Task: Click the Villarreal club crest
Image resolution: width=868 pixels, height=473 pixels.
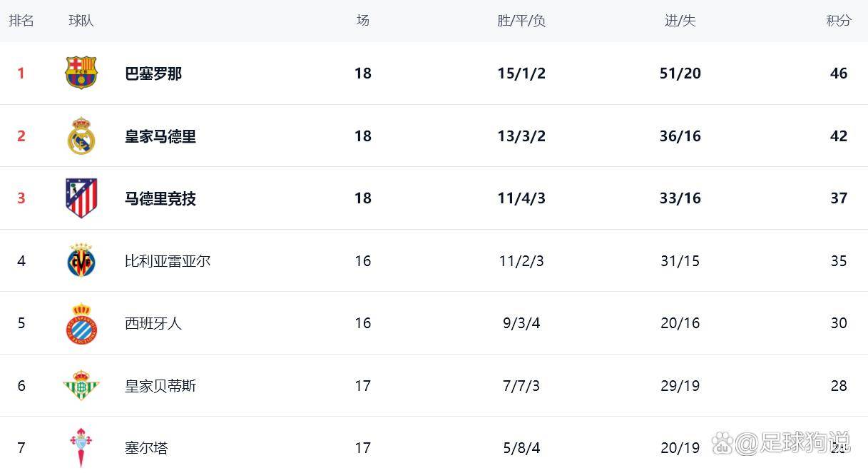Action: tap(81, 260)
